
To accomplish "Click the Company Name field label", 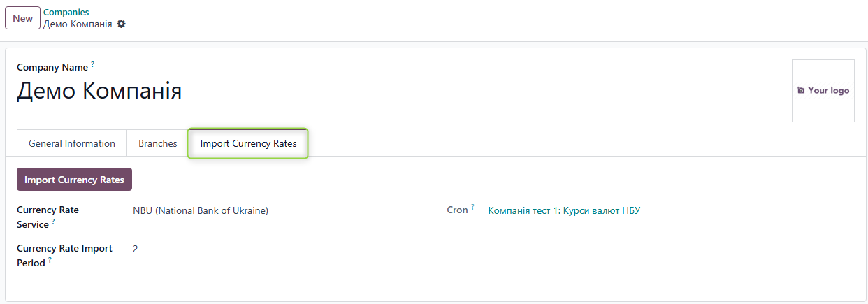I will pos(52,68).
